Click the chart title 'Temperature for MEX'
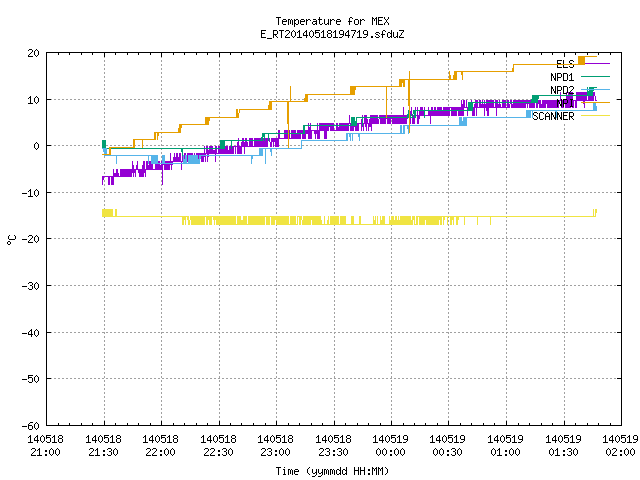This screenshot has width=640, height=480. [332, 21]
